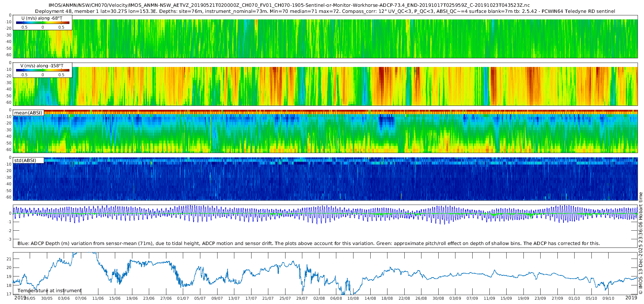This screenshot has height=304, width=644.
Task: Click the mean(ABSI) panel label
Action: coord(28,113)
